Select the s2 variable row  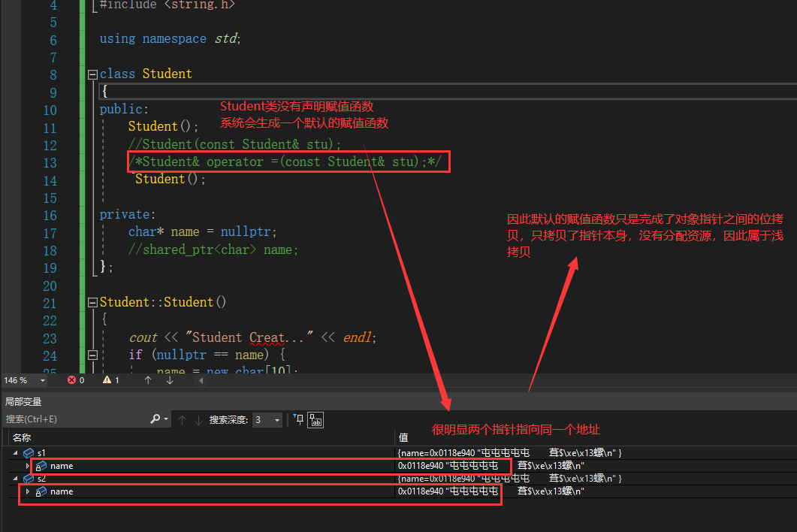pos(398,478)
